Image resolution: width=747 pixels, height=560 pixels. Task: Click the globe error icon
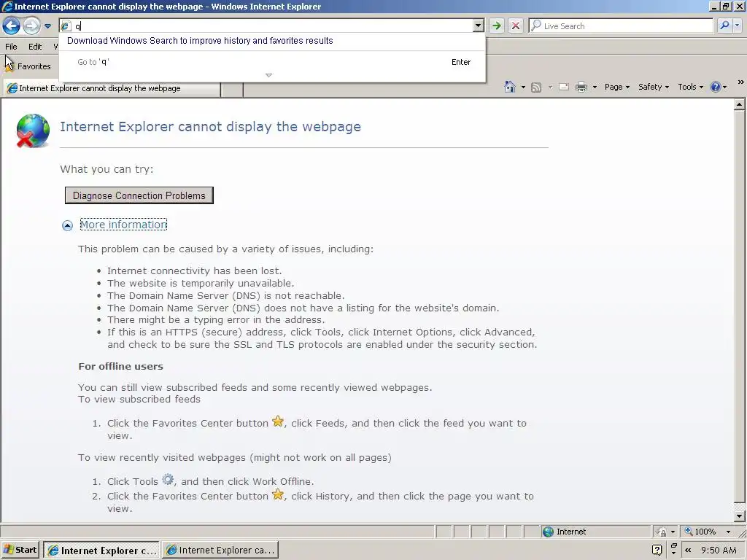[32, 131]
